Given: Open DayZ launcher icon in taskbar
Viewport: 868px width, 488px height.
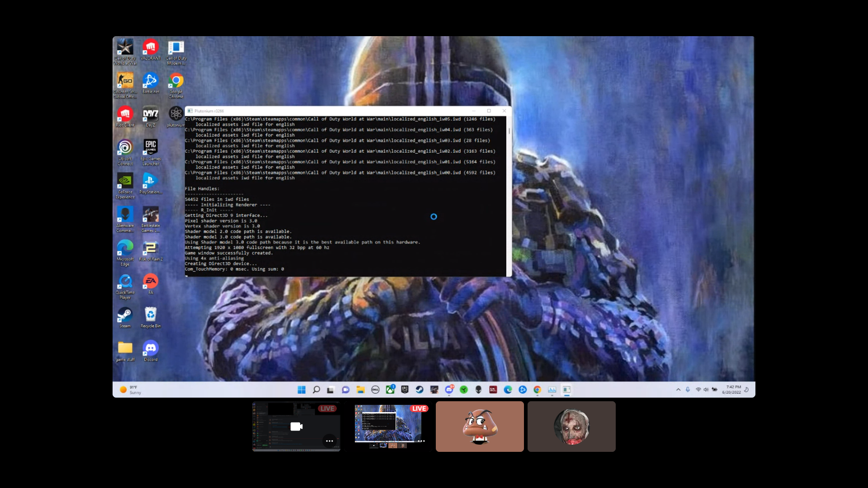Looking at the screenshot, I should pos(493,389).
